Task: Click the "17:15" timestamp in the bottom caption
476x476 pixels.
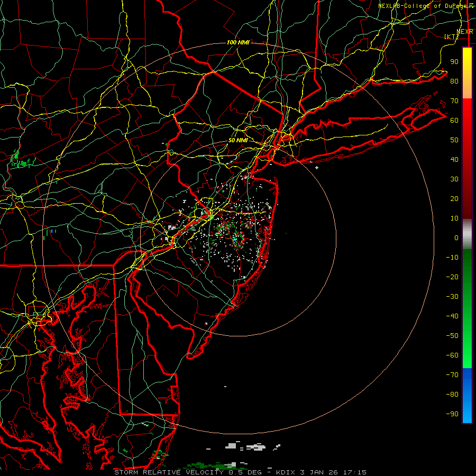Action: click(354, 472)
